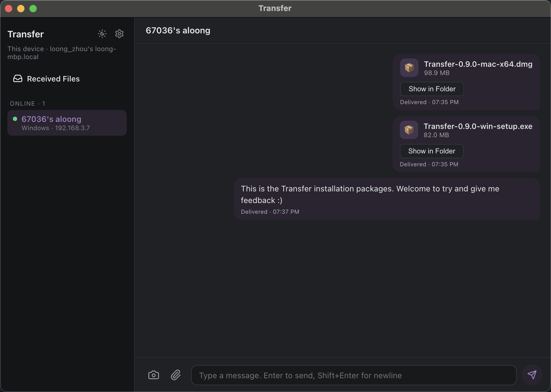Click the package icon for Transfer-0.9.0-mac-x64.dmg
Viewport: 551px width, 392px height.
409,68
